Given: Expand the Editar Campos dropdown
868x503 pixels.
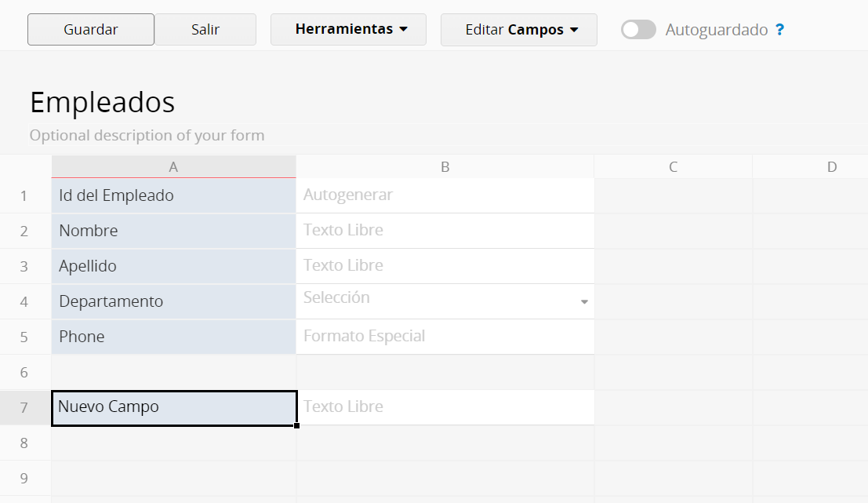Looking at the screenshot, I should 519,29.
